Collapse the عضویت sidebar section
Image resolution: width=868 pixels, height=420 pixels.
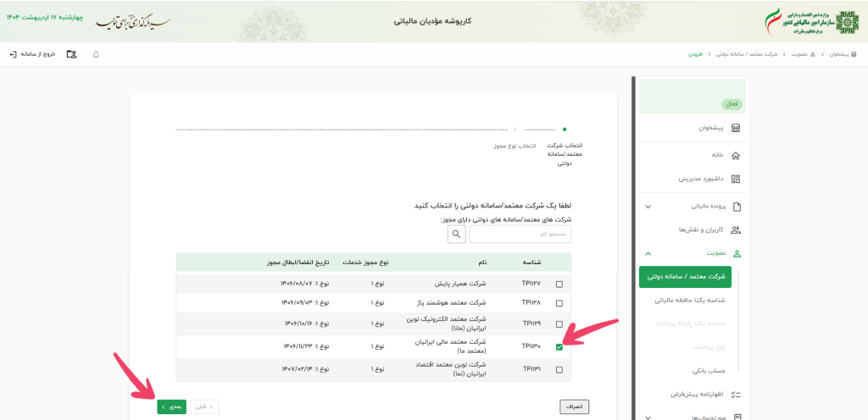(648, 253)
